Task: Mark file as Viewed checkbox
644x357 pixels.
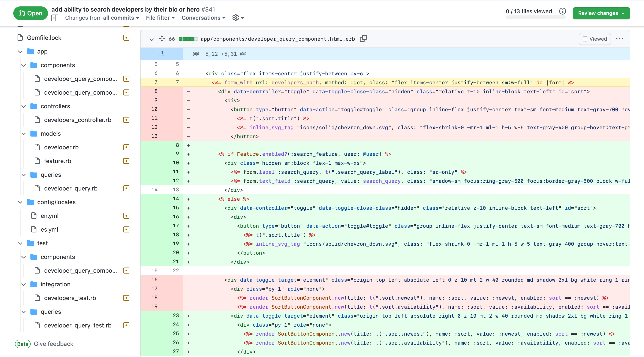Action: (x=585, y=39)
